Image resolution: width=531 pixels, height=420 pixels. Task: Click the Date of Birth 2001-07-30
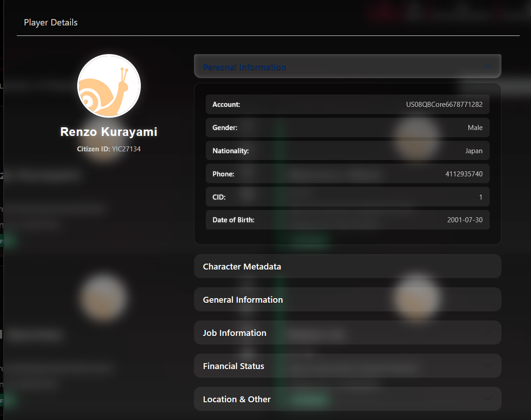tap(465, 220)
